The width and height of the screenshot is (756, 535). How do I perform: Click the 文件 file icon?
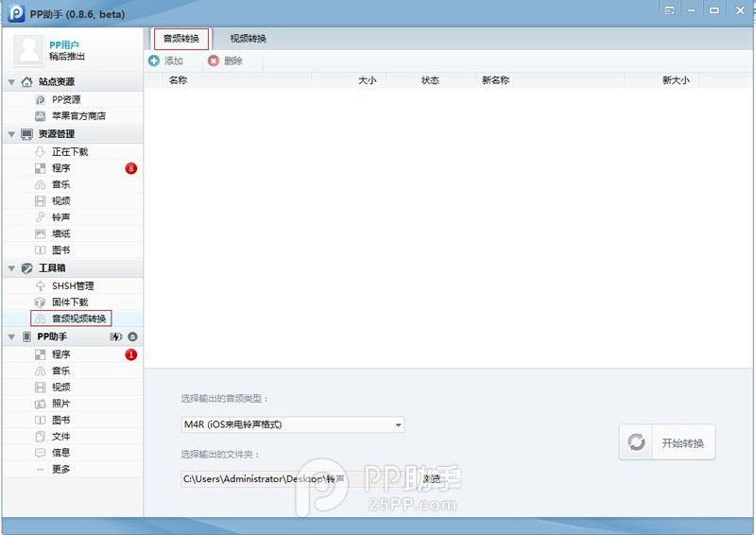41,437
